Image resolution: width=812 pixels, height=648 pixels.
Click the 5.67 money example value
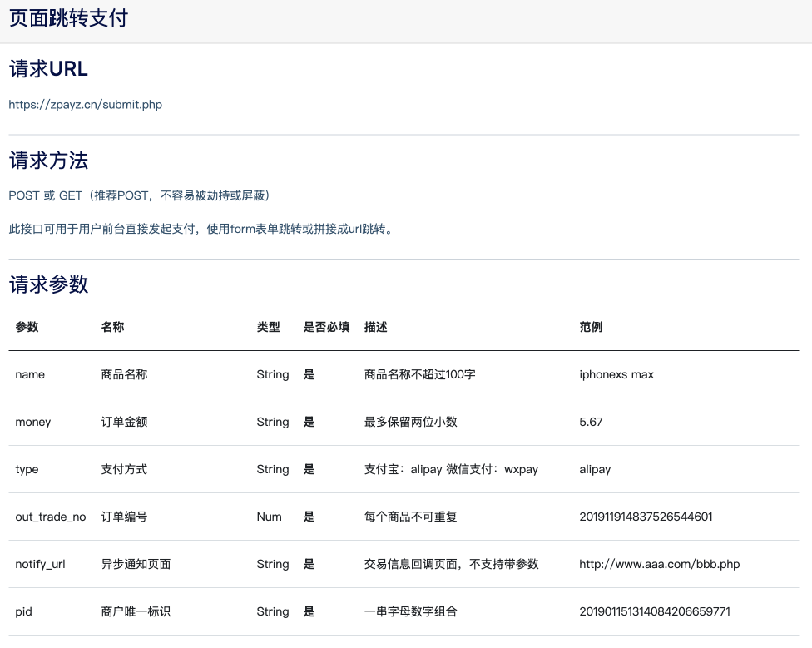click(591, 422)
